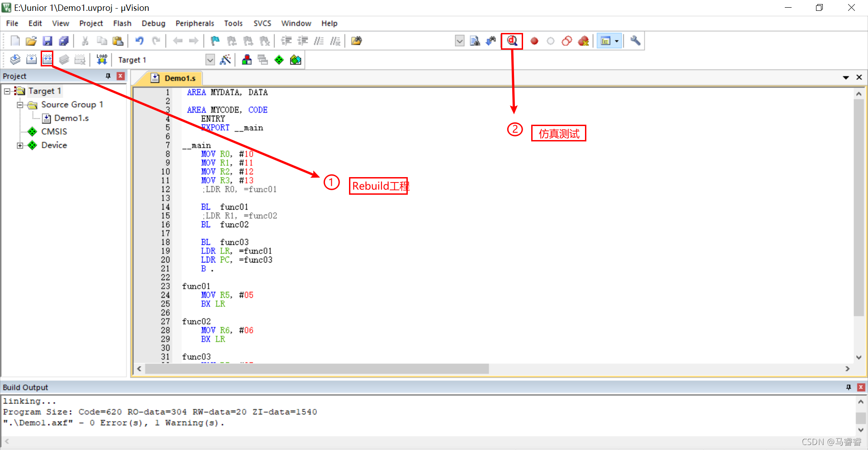This screenshot has height=450, width=868.
Task: Open the Help menu
Action: (329, 23)
